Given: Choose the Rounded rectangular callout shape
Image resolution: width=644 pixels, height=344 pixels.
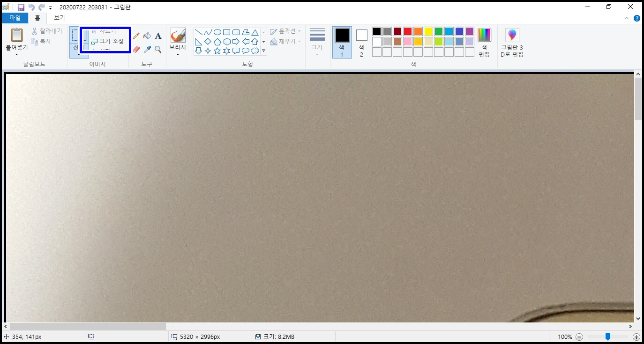Looking at the screenshot, I should [236, 51].
